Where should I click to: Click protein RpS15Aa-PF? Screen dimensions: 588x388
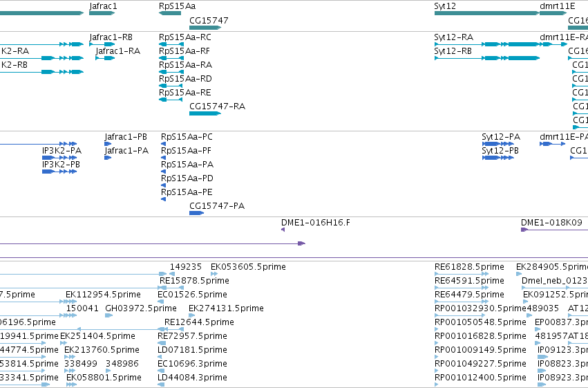pyautogui.click(x=164, y=158)
